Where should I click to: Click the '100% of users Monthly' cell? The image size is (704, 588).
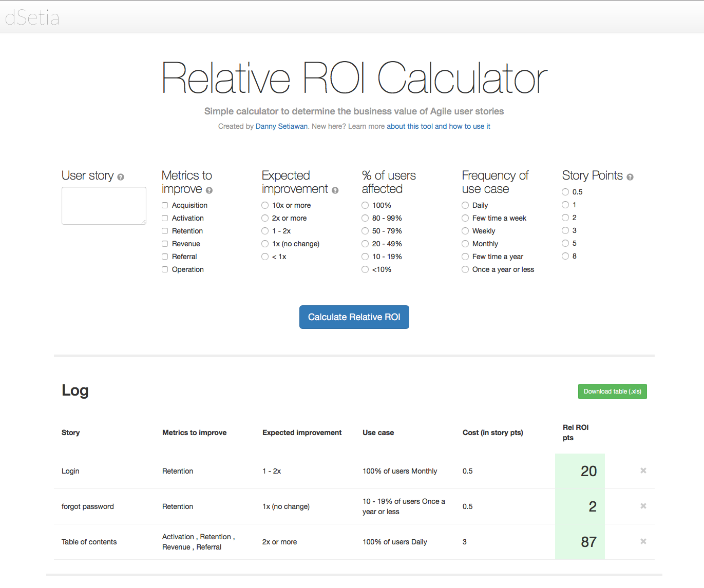400,471
